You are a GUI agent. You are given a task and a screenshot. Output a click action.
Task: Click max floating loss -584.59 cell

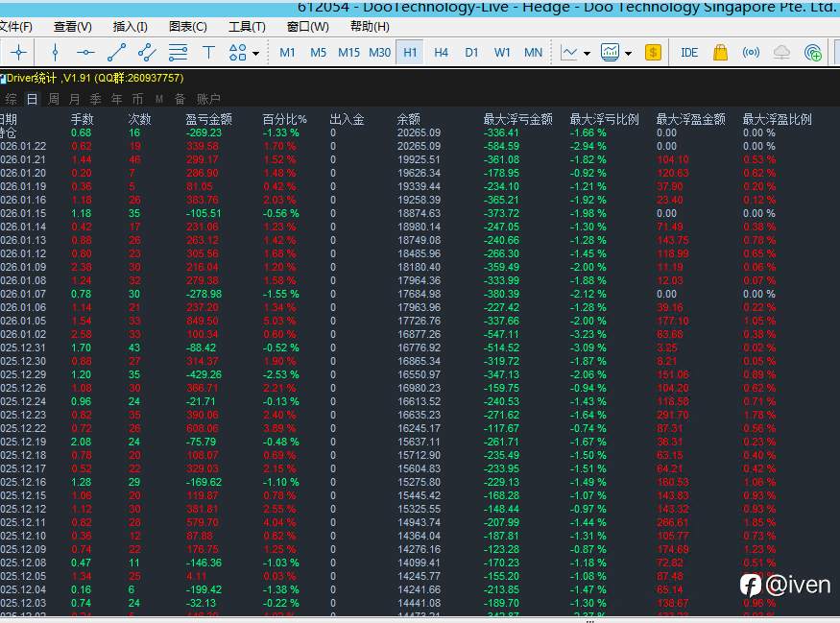pyautogui.click(x=501, y=146)
